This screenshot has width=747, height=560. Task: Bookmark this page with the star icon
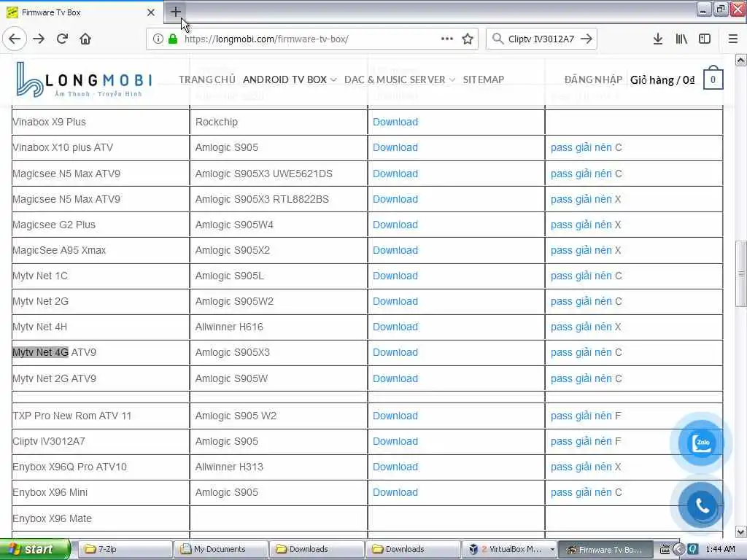pyautogui.click(x=468, y=39)
